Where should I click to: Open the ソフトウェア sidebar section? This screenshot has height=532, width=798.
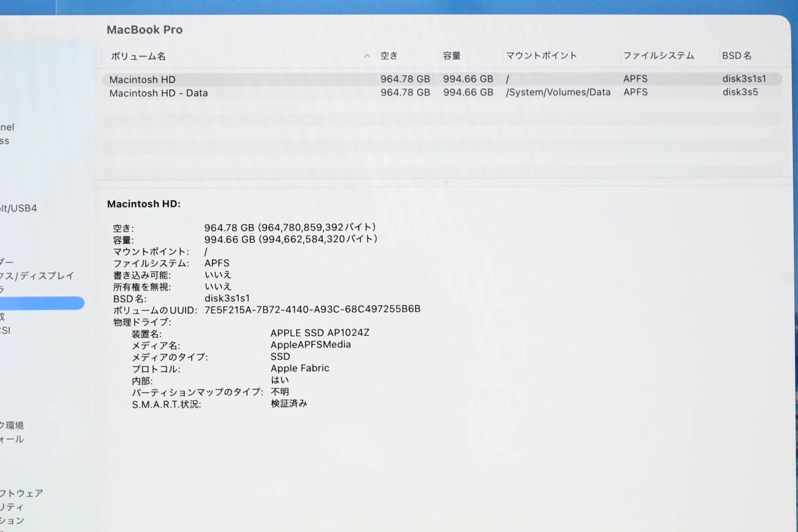coord(21,493)
